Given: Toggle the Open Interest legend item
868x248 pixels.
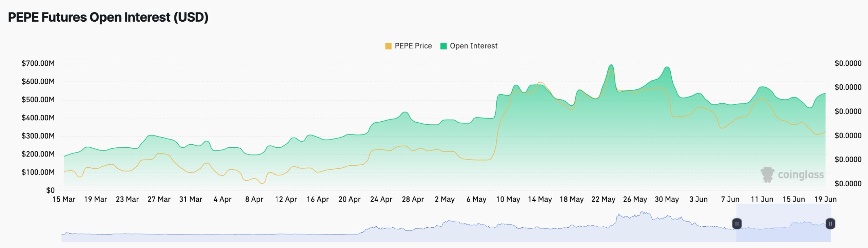Looking at the screenshot, I should 469,46.
